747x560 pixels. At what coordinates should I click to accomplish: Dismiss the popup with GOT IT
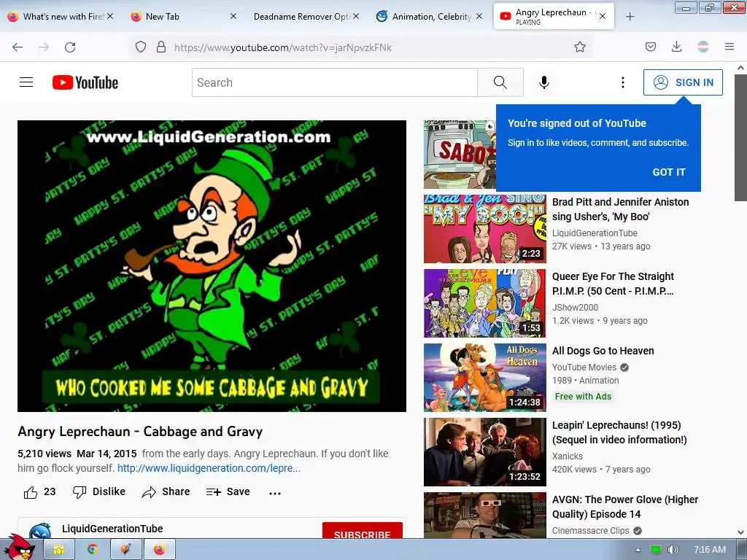click(668, 172)
